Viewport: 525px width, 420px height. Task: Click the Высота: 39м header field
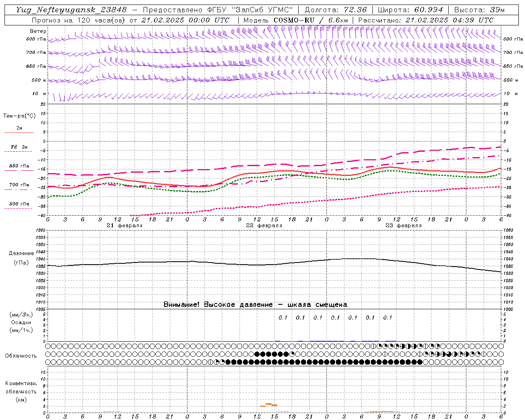click(x=479, y=10)
